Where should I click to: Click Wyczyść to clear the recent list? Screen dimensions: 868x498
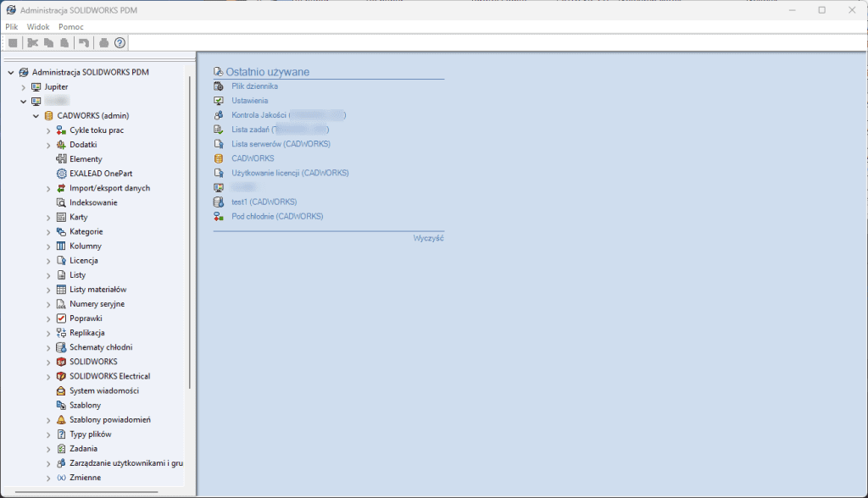428,238
